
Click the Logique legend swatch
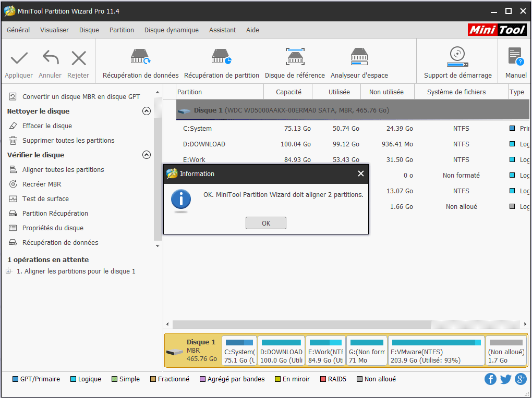tap(73, 379)
